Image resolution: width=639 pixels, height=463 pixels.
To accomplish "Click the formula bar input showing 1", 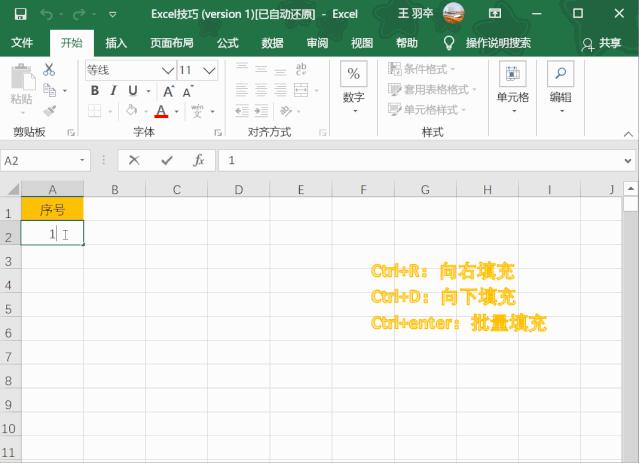I will [420, 160].
